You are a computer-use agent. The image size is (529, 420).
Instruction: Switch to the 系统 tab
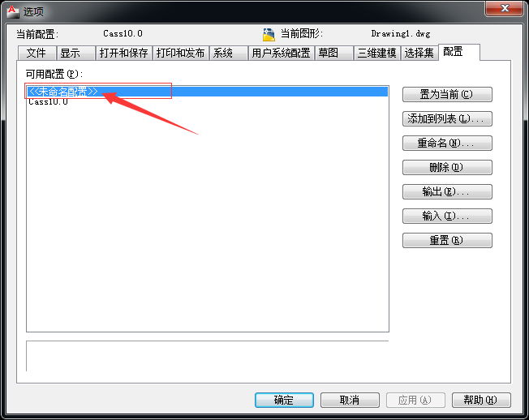coord(229,53)
